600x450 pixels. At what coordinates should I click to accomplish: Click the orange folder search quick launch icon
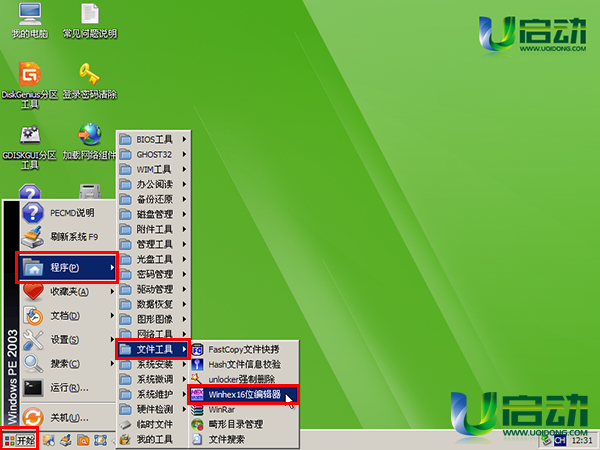[83, 440]
